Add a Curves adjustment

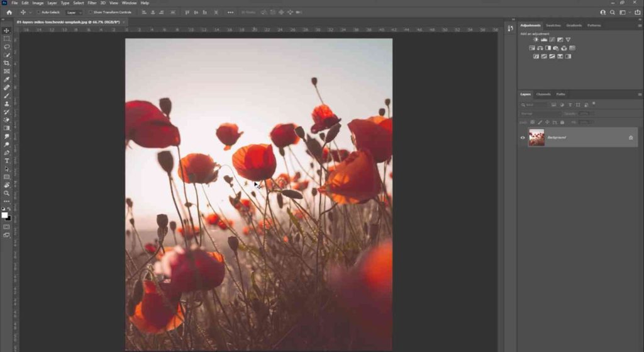pyautogui.click(x=552, y=40)
